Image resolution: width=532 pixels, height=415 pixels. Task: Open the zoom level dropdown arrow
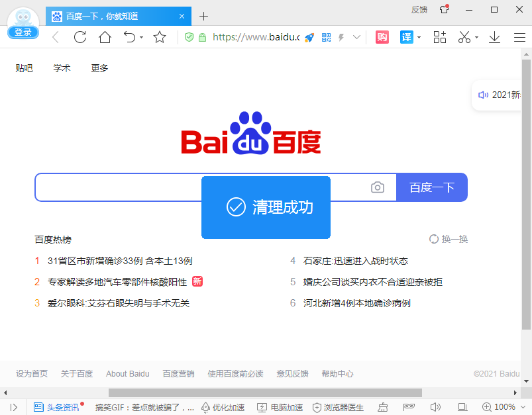[523, 407]
